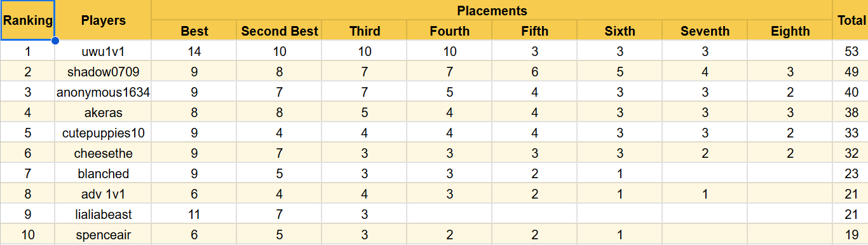Image resolution: width=868 pixels, height=245 pixels.
Task: Select lialiabeast's Best value of 11
Action: point(194,214)
